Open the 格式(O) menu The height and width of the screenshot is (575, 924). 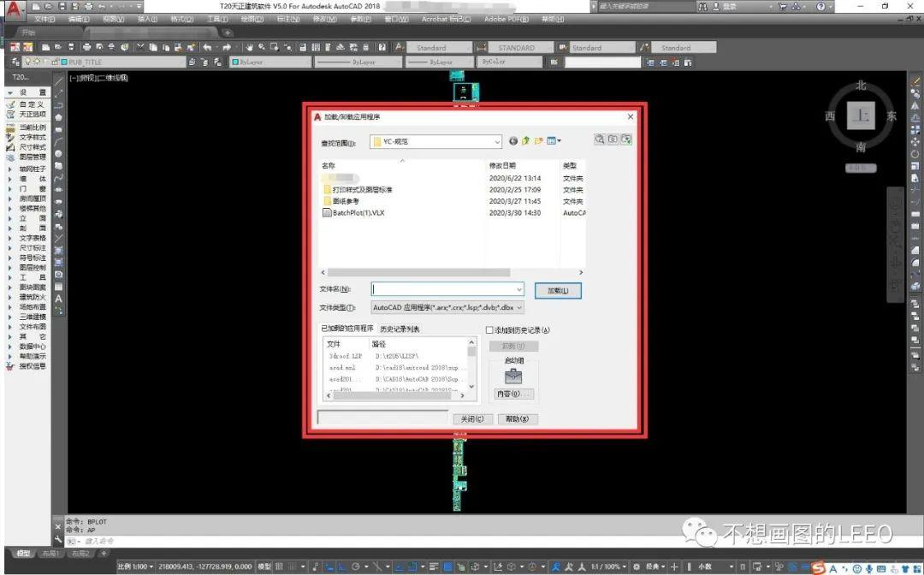pos(182,19)
